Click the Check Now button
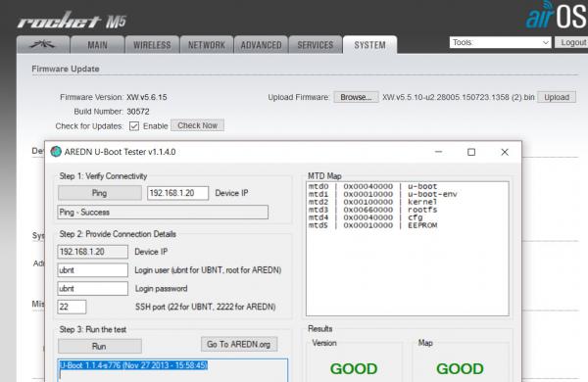 [x=197, y=125]
